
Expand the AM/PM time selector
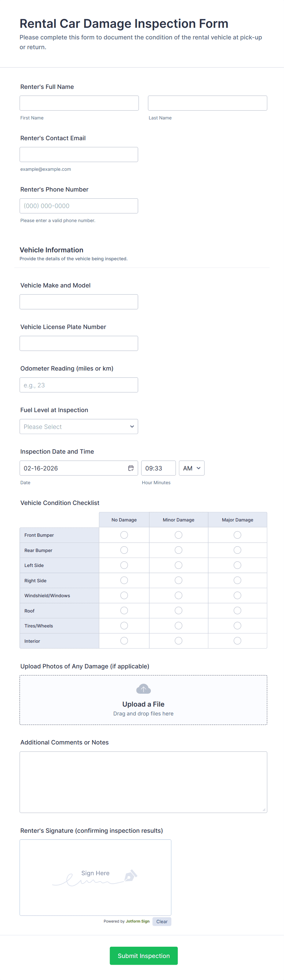pyautogui.click(x=191, y=468)
